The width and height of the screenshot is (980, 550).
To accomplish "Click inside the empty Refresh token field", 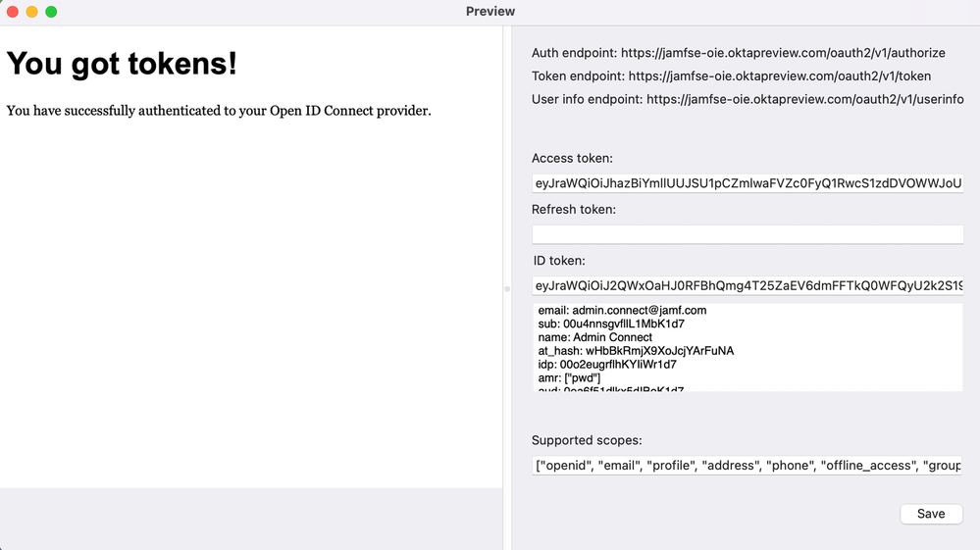I will [748, 234].
